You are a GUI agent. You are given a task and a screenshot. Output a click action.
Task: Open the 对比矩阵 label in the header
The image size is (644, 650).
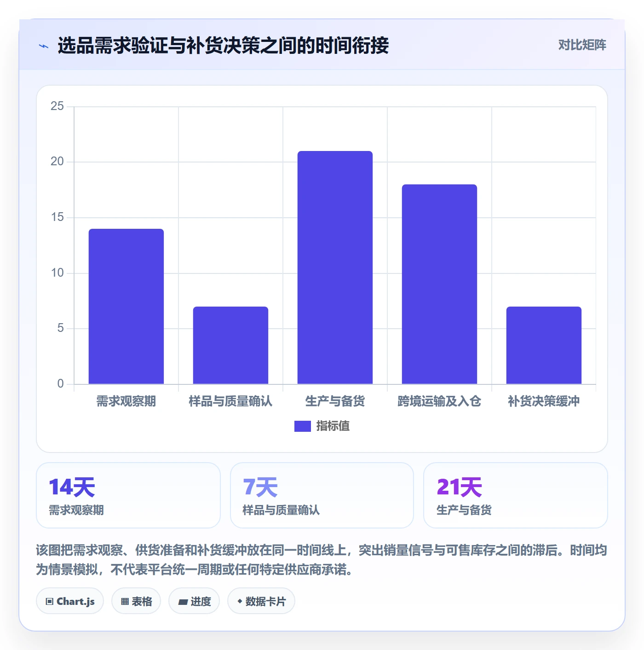pyautogui.click(x=582, y=45)
